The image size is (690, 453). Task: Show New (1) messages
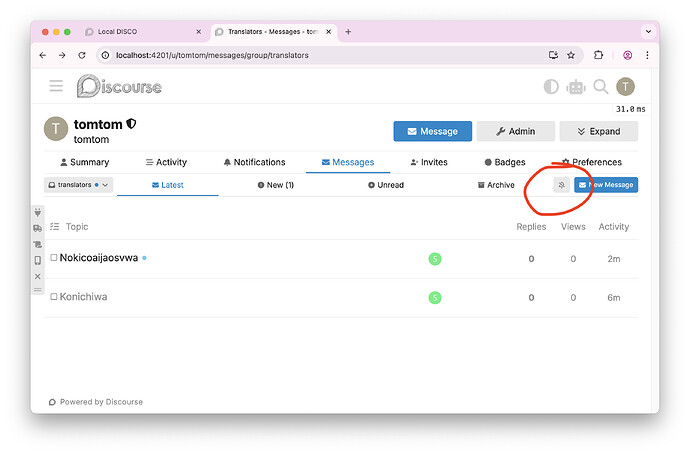coord(276,185)
